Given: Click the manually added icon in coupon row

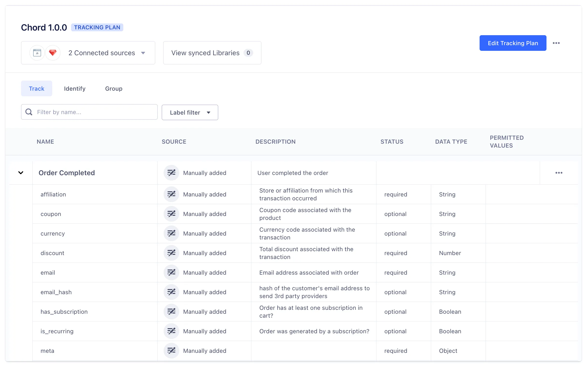Looking at the screenshot, I should 171,214.
